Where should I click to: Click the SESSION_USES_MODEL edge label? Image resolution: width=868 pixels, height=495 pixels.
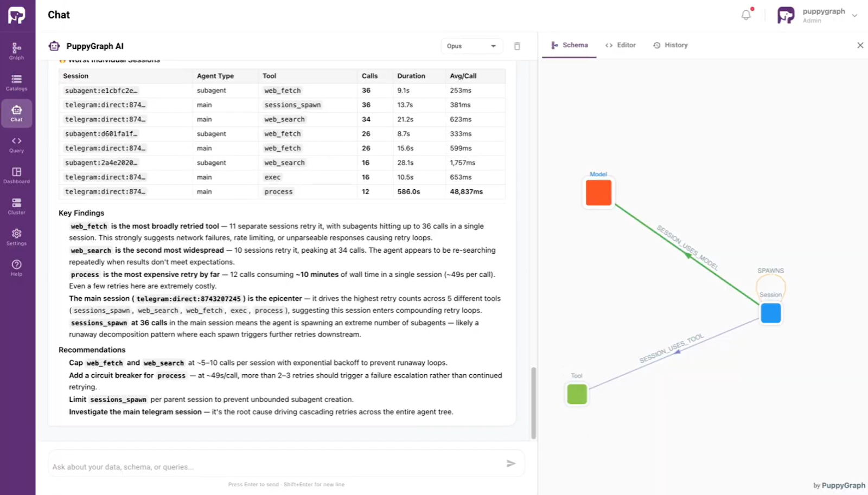tap(687, 248)
